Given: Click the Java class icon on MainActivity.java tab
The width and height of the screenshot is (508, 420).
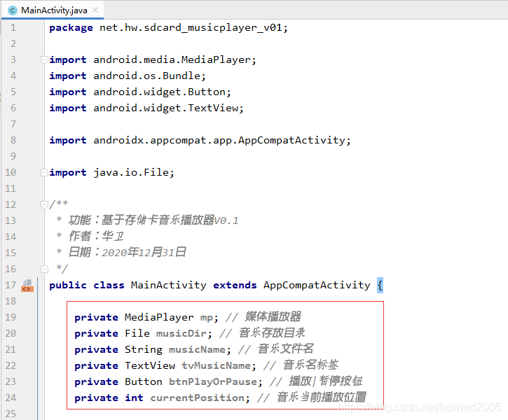Looking at the screenshot, I should (13, 10).
